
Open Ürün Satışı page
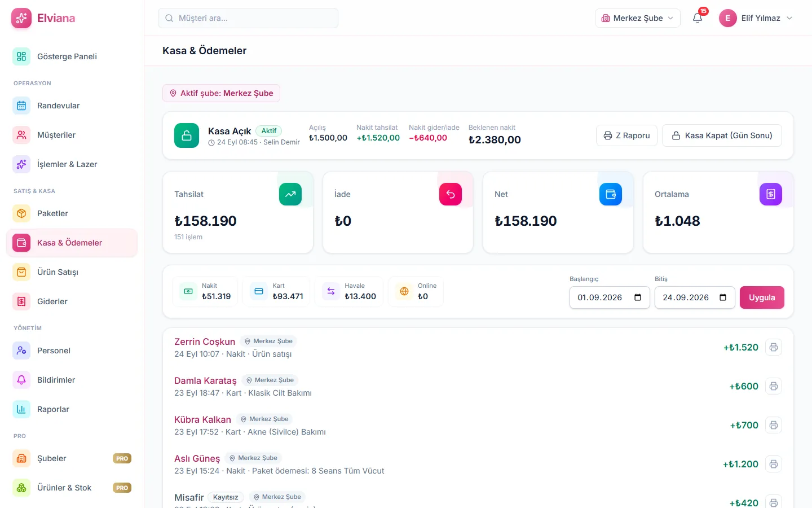(x=72, y=272)
